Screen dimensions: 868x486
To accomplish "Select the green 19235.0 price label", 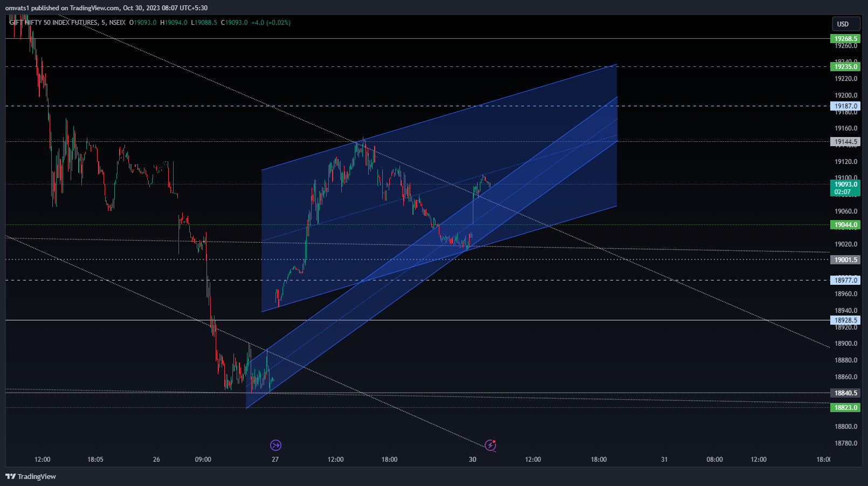I will [845, 67].
